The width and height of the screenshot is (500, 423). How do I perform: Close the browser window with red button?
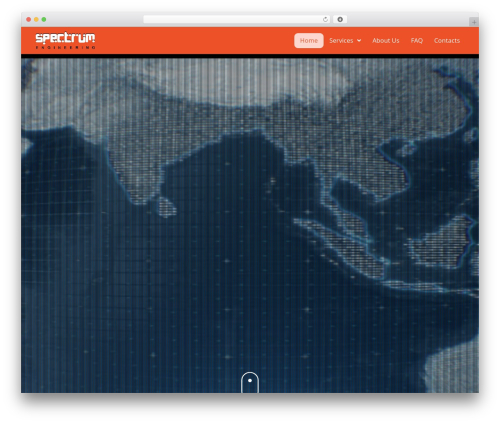29,19
